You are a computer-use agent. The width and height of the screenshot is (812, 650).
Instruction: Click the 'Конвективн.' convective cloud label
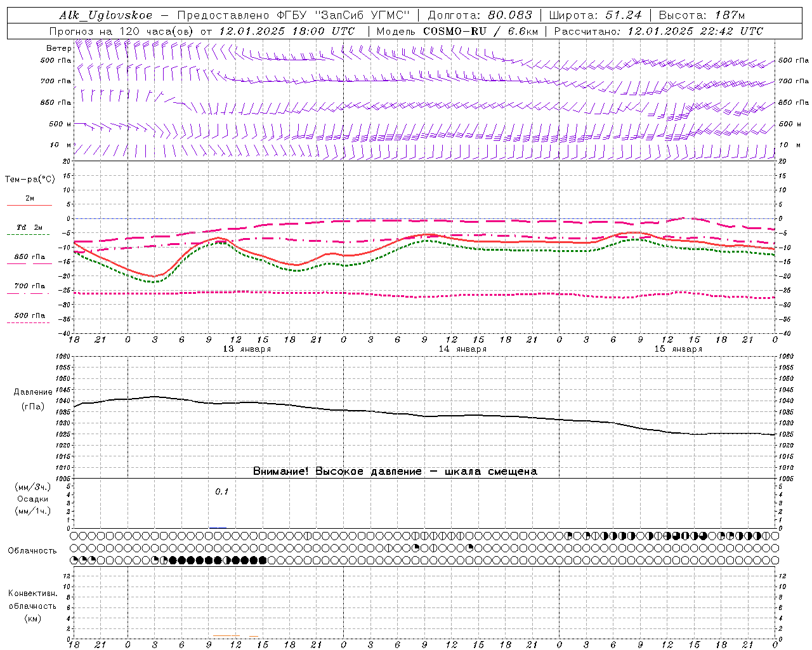tap(32, 594)
